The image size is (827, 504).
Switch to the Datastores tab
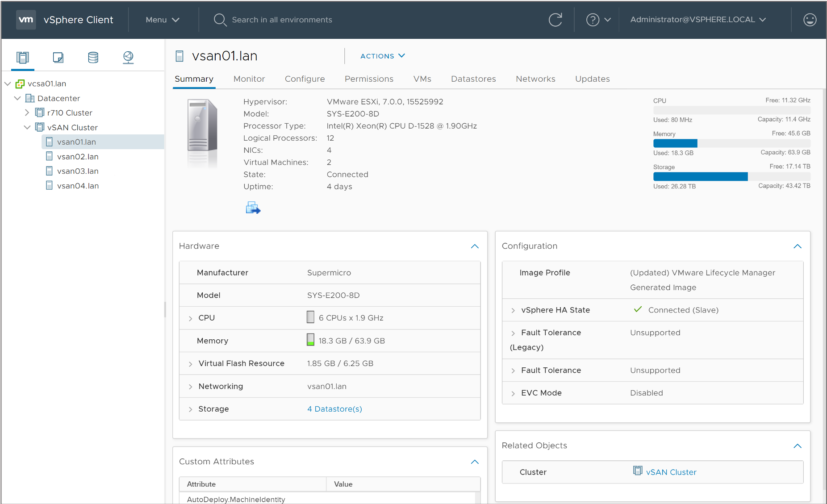coord(473,79)
